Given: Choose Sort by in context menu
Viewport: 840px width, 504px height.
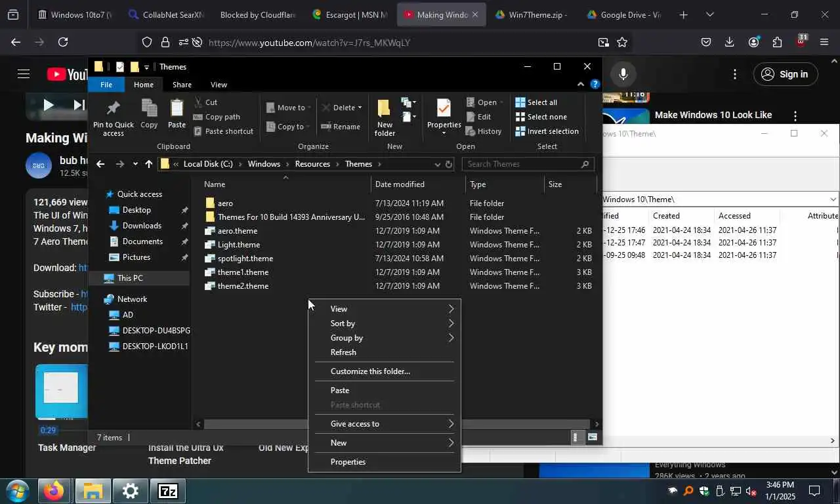Looking at the screenshot, I should 385,324.
